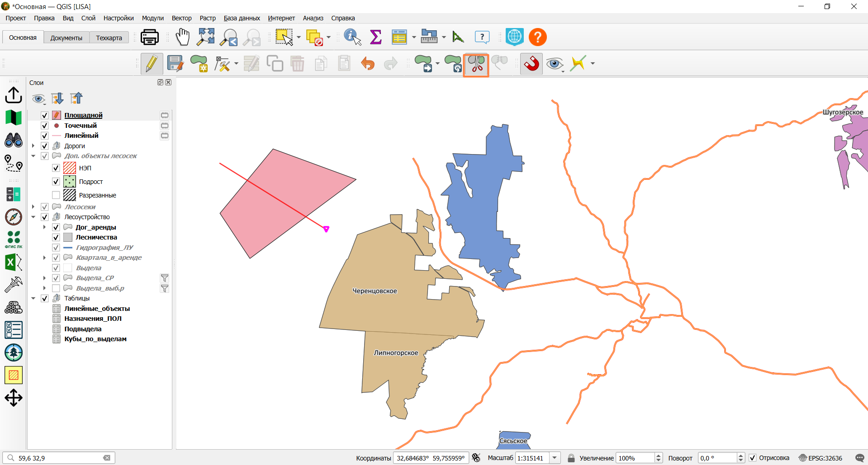Switch to the Техкарта tab
Viewport: 868px width, 465px height.
(x=109, y=38)
